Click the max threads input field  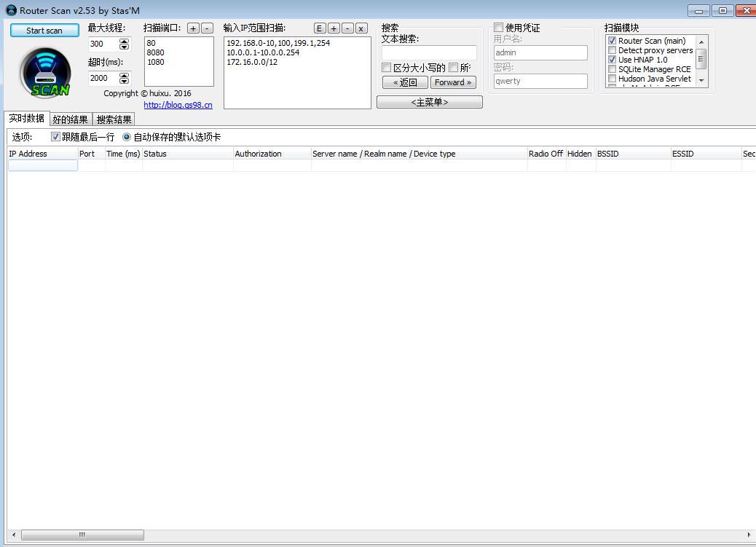point(103,44)
